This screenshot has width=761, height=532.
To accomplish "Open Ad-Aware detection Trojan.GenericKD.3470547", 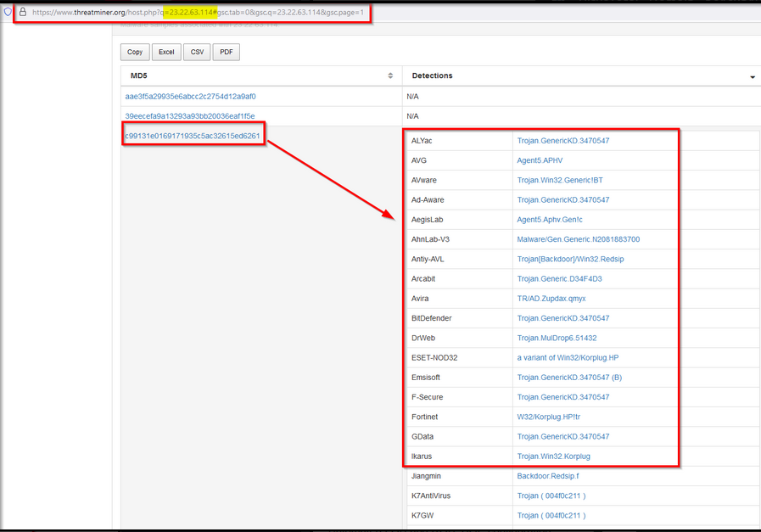I will click(563, 200).
